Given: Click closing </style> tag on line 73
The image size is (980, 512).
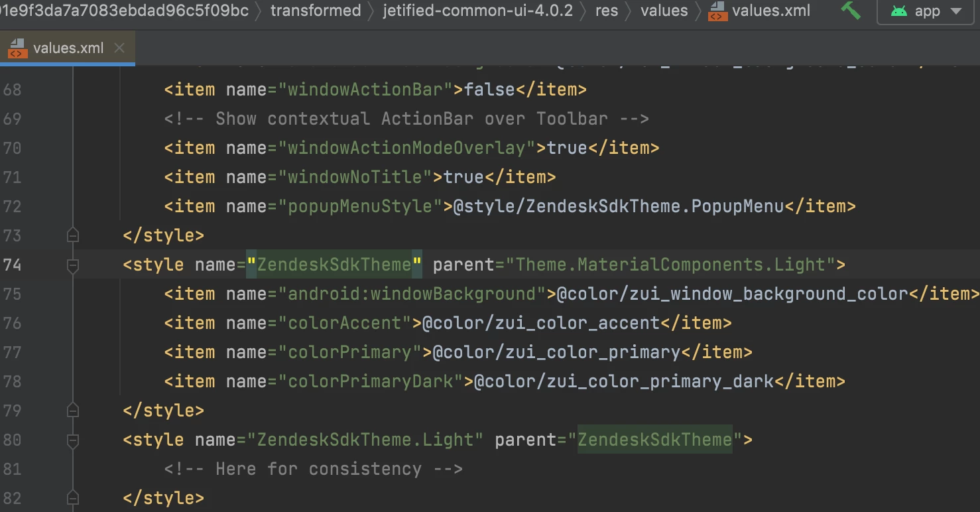Looking at the screenshot, I should pyautogui.click(x=164, y=235).
